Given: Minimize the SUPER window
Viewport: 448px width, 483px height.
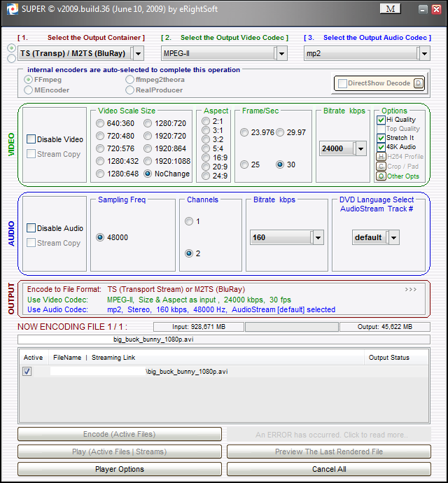Looking at the screenshot, I should pos(424,9).
